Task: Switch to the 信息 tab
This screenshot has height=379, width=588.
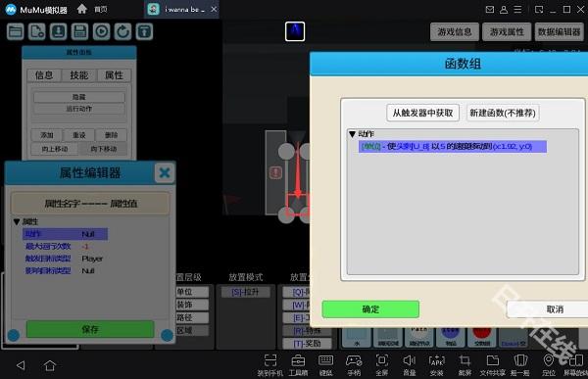Action: [x=44, y=75]
